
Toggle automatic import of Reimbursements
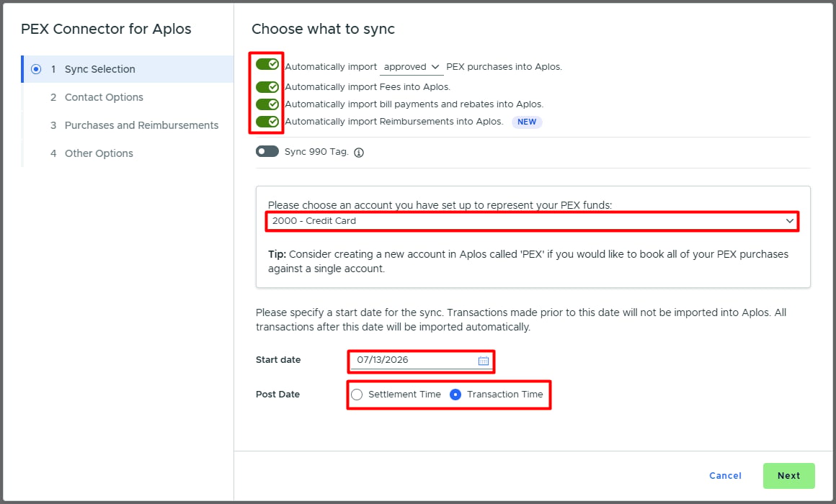267,122
